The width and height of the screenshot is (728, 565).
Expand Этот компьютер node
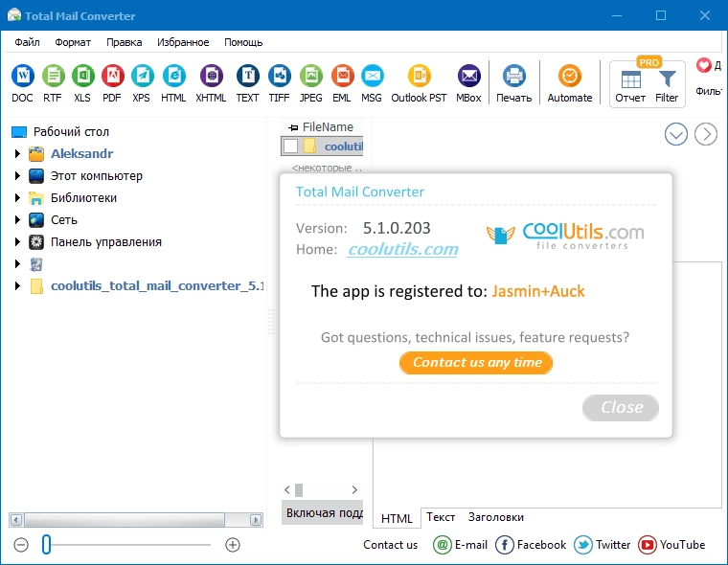coord(17,176)
